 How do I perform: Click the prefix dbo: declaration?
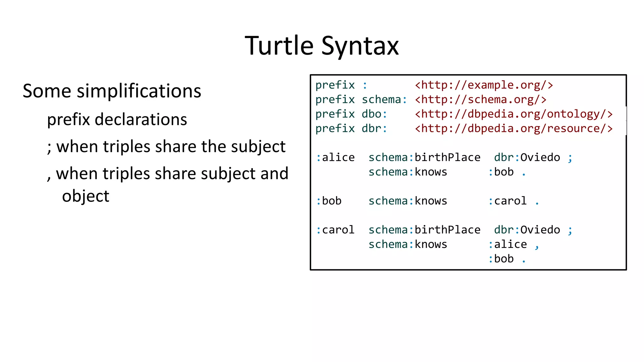pos(351,114)
